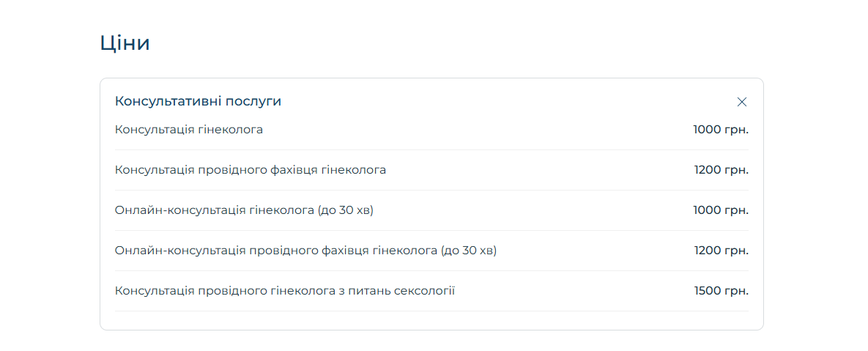Viewport: 868px width, 351px height.
Task: Click the (до 30 хв) text of online gynecologist row
Action: [x=346, y=211]
